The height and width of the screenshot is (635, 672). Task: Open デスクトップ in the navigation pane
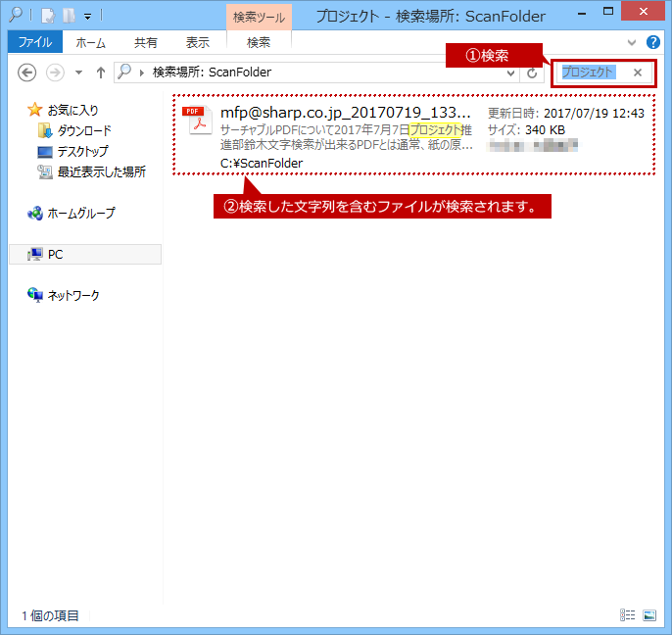[x=83, y=151]
